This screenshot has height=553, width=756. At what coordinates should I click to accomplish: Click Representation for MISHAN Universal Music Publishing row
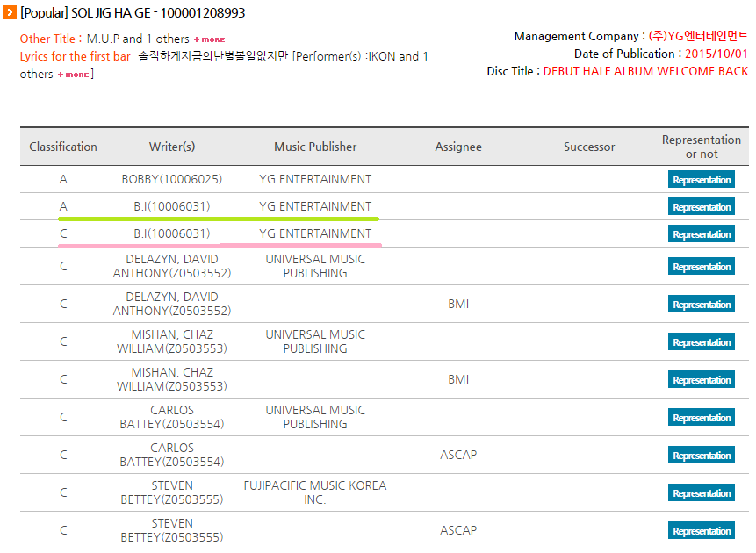click(x=701, y=341)
